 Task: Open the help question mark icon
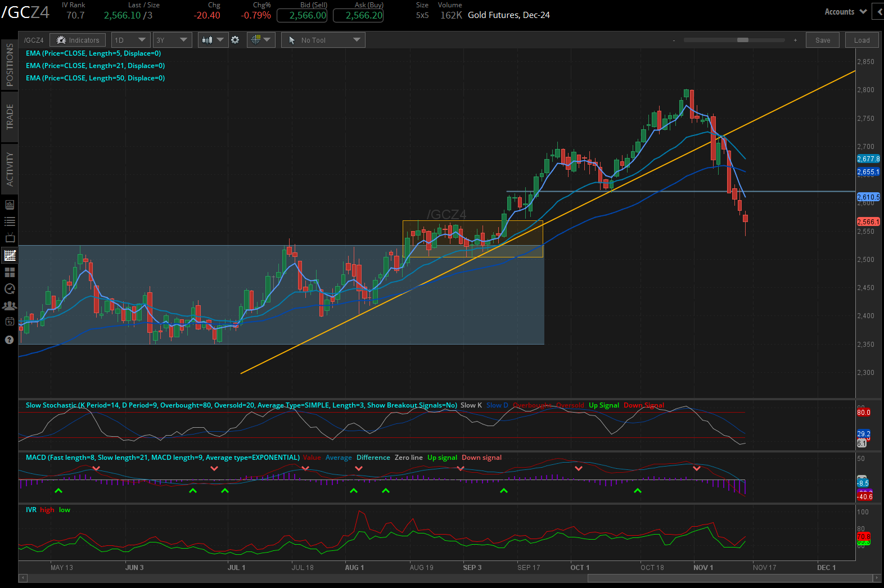pos(9,340)
